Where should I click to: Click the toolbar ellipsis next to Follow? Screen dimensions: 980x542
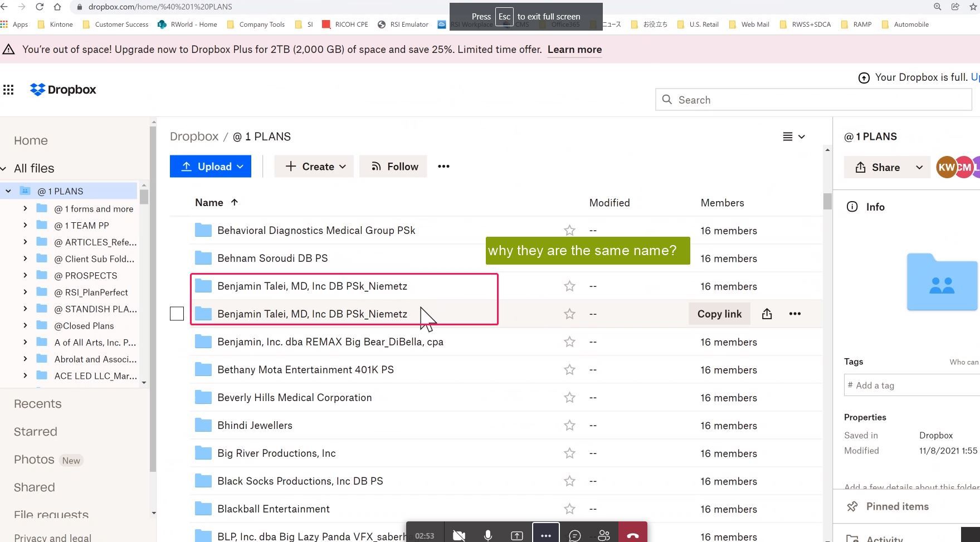click(443, 167)
